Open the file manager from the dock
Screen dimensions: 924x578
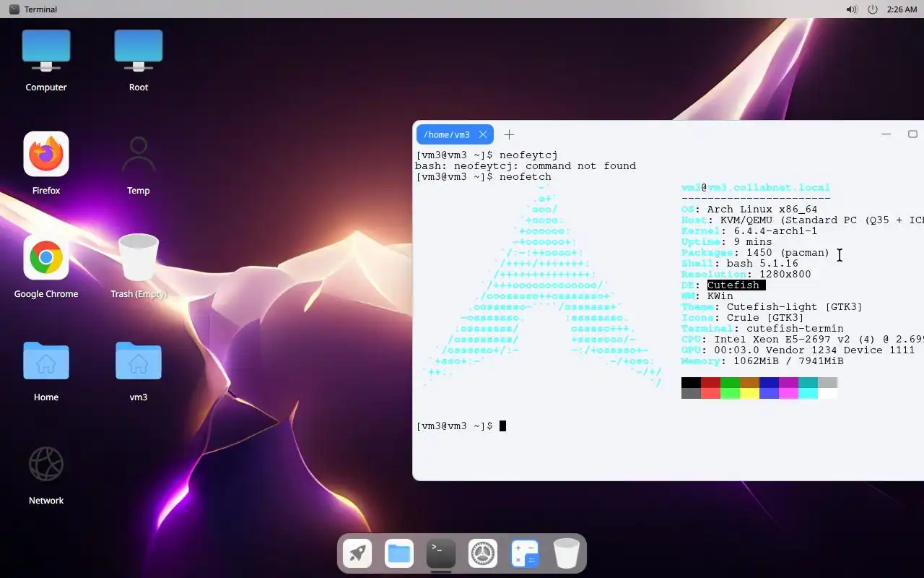399,554
